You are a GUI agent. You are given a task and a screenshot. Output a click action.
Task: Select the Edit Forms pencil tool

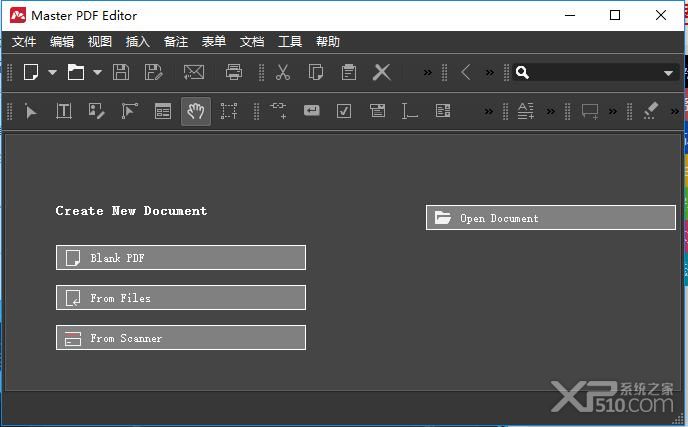coord(96,111)
